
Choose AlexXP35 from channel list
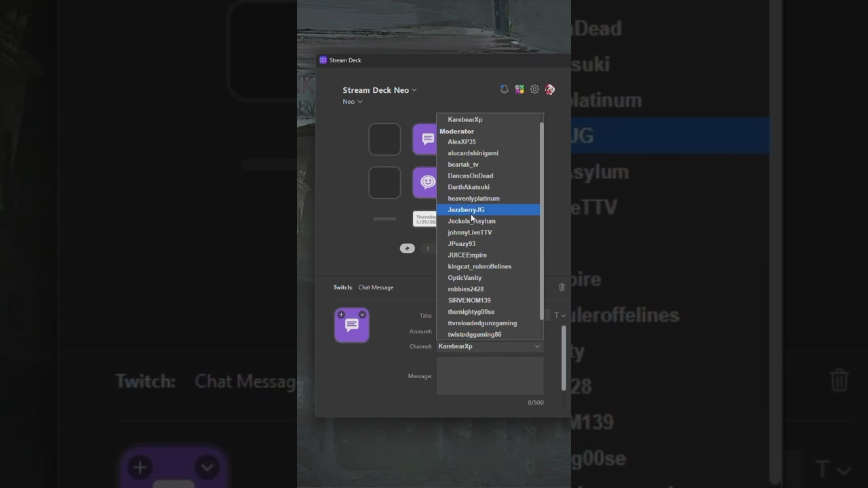488,142
